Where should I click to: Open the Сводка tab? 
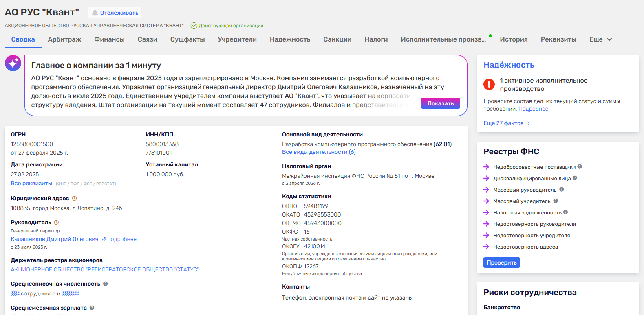(23, 39)
